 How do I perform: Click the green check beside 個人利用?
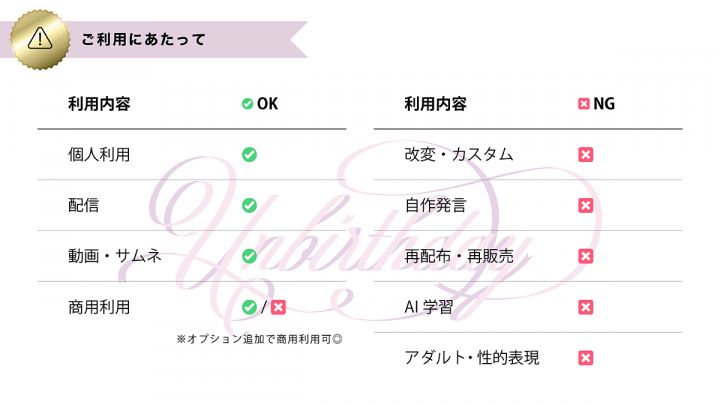tap(249, 154)
